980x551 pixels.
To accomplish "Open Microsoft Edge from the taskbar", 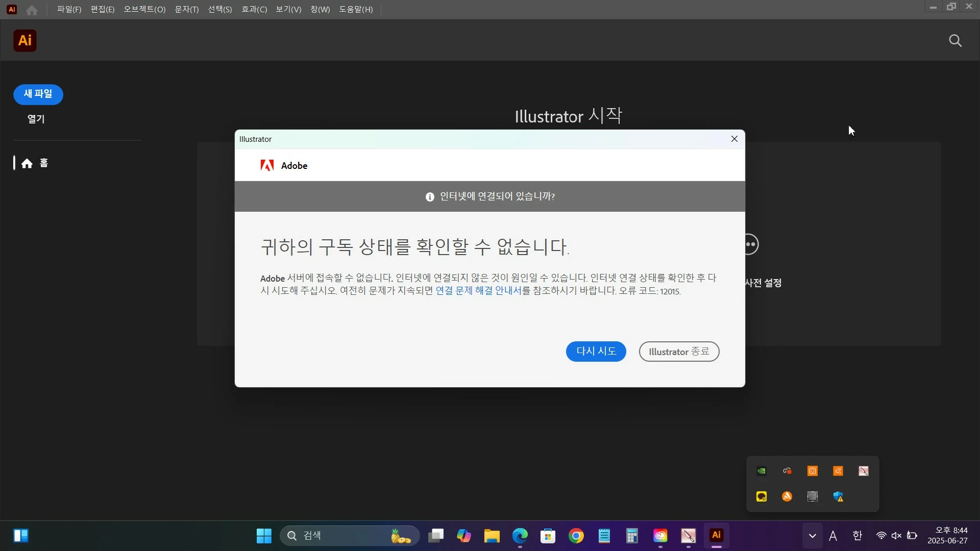I will (520, 536).
